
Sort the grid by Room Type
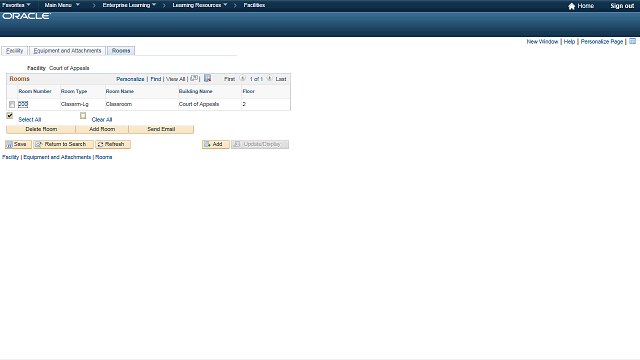(x=74, y=91)
